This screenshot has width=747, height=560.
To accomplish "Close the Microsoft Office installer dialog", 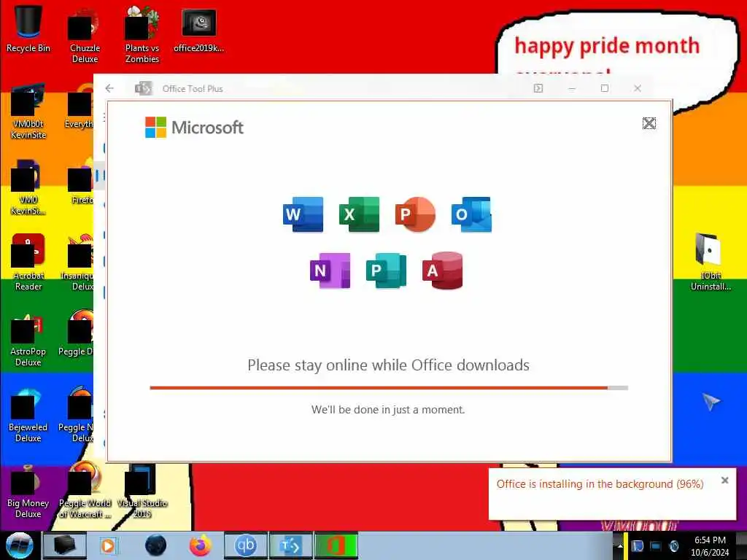I will (649, 123).
